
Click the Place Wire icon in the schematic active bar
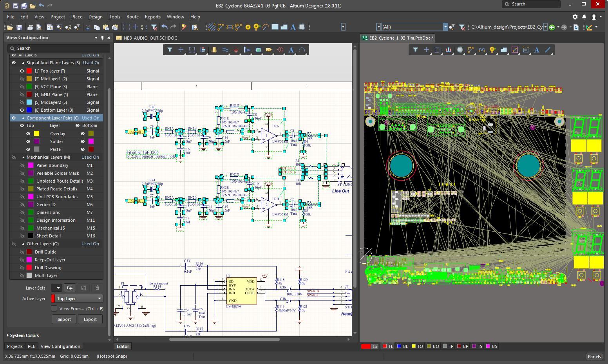pyautogui.click(x=225, y=50)
